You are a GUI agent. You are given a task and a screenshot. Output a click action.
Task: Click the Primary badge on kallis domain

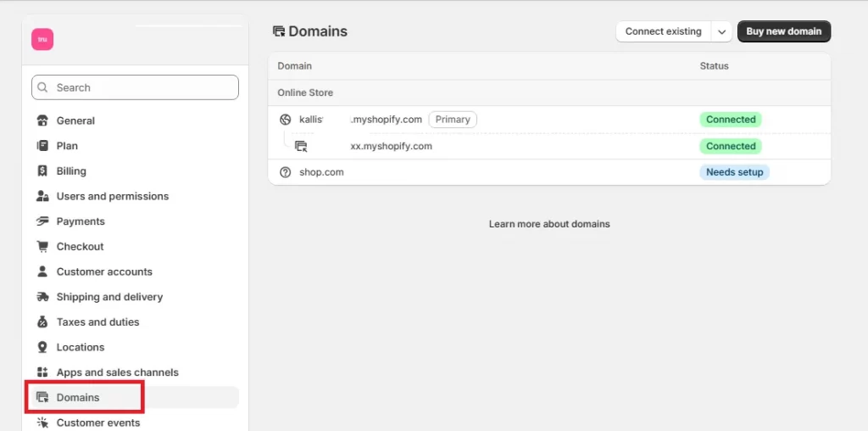click(453, 120)
